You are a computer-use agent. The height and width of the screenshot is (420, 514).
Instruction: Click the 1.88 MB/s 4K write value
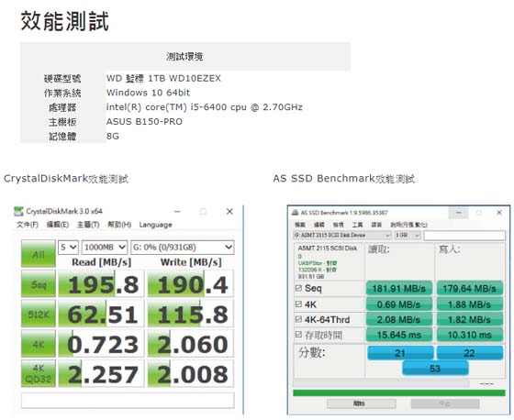(469, 304)
